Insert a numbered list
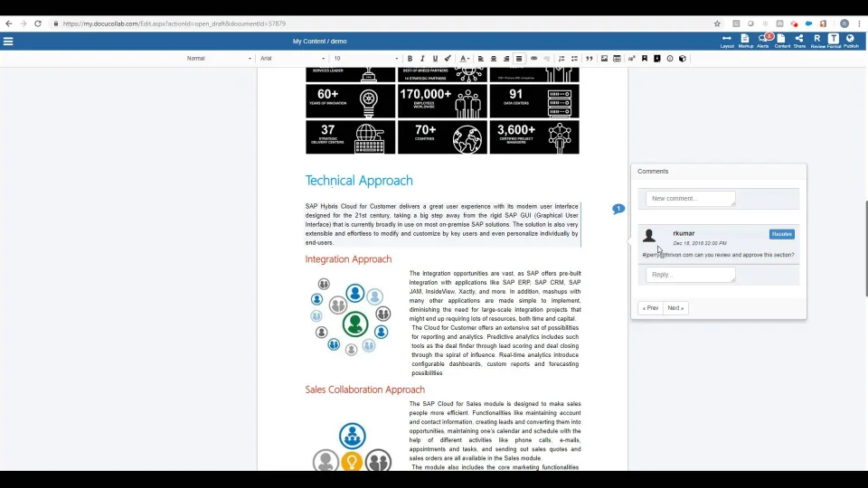Viewport: 868px width, 488px height. tap(561, 59)
